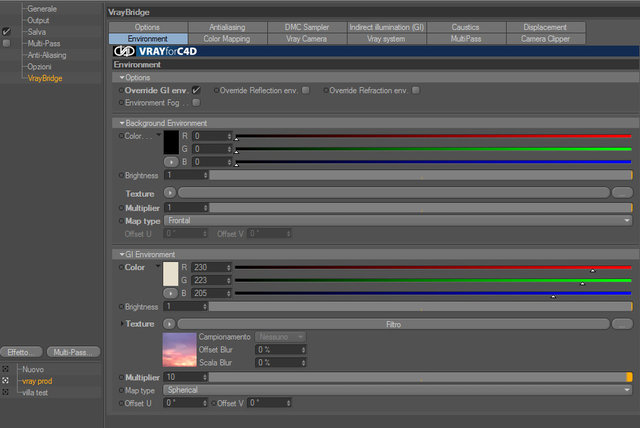This screenshot has height=428, width=640.
Task: Click the GI Environment Texture arrow button
Action: 169,324
